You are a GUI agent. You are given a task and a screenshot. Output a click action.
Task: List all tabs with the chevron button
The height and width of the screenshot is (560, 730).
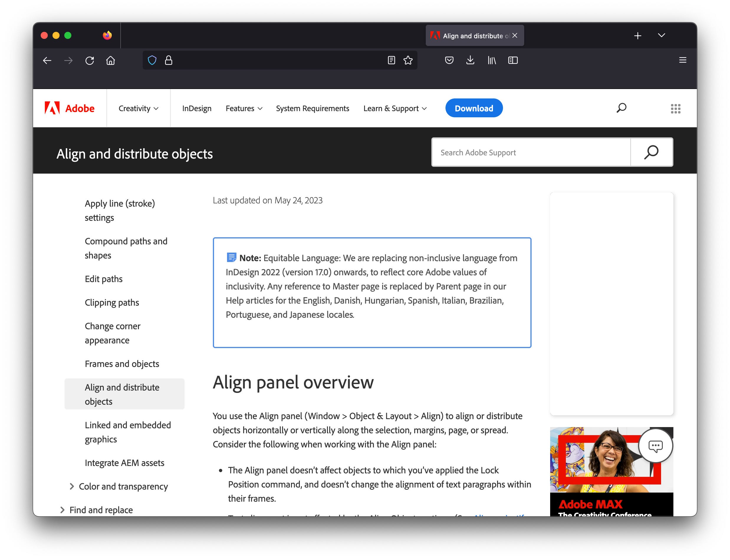661,35
